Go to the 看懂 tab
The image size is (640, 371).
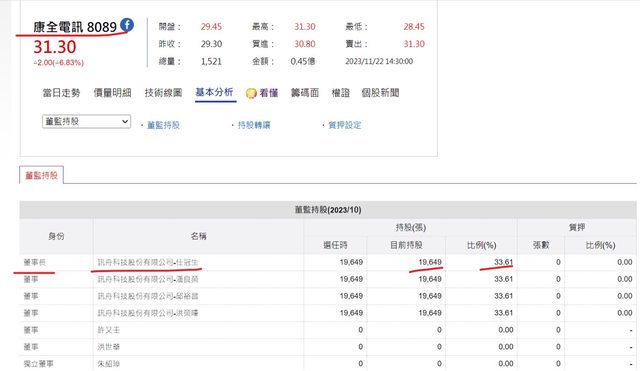pyautogui.click(x=269, y=93)
